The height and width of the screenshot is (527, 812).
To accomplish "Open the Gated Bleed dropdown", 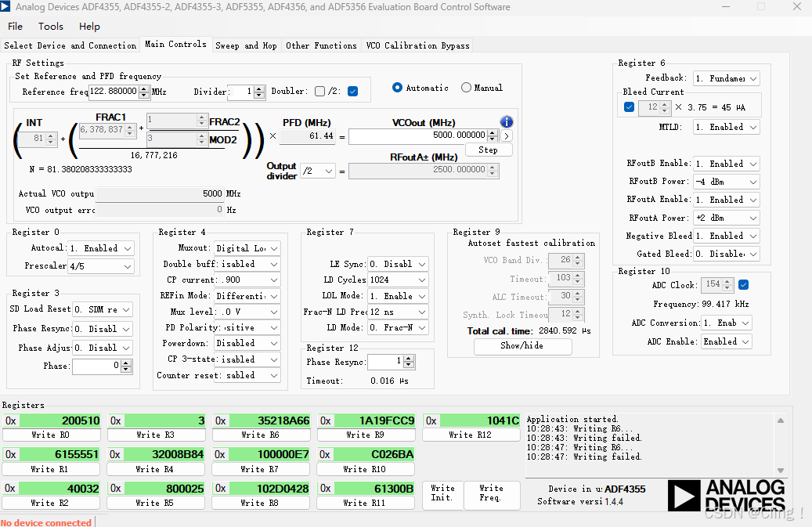I will [x=726, y=254].
